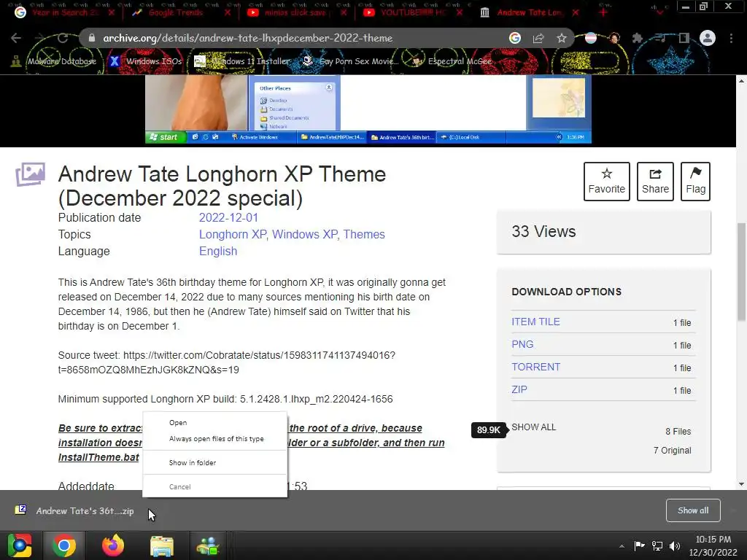Image resolution: width=747 pixels, height=560 pixels.
Task: Click the volume speaker tray icon
Action: tap(675, 545)
